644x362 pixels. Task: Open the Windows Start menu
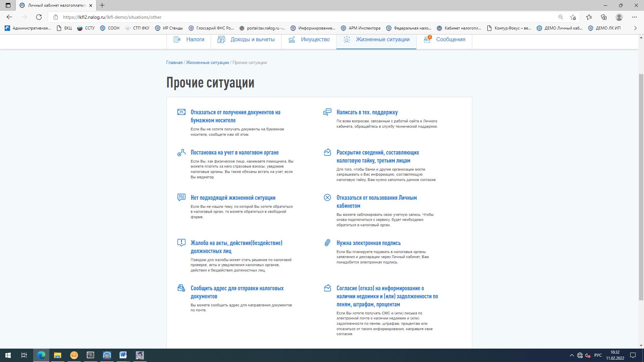point(8,355)
